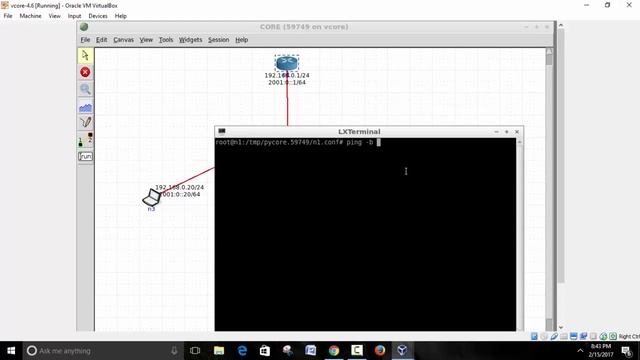
Task: Open the Windows Start menu
Action: 11,351
